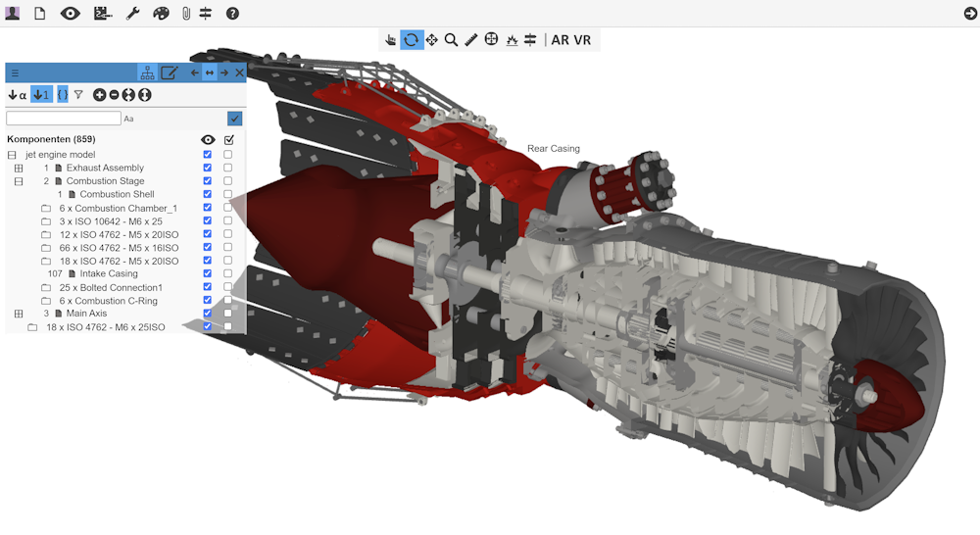
Task: Expand the Main Axis tree node
Action: pos(18,314)
